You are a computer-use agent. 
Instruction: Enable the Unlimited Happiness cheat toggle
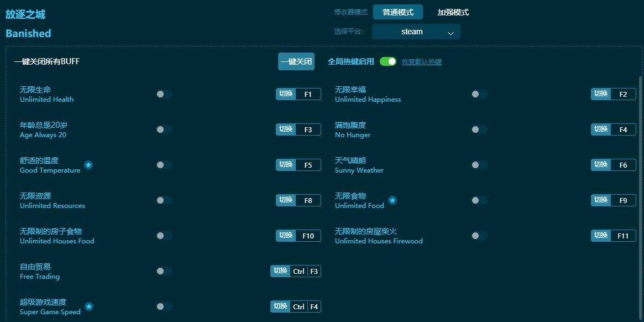(479, 94)
